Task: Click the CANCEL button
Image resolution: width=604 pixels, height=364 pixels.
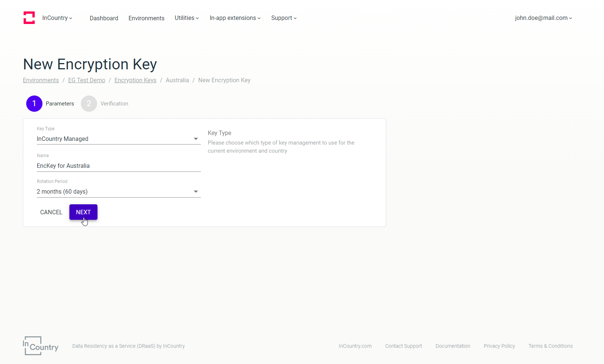Action: point(51,212)
